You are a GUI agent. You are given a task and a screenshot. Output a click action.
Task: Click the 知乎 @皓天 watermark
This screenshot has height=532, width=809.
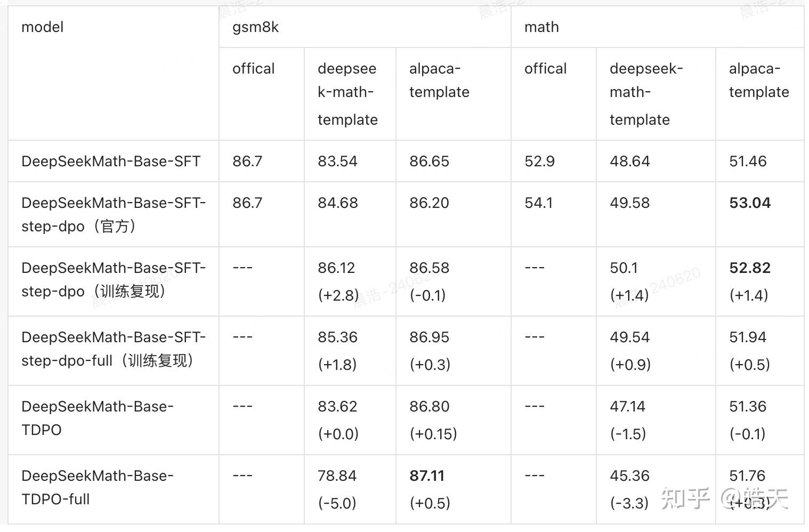724,498
